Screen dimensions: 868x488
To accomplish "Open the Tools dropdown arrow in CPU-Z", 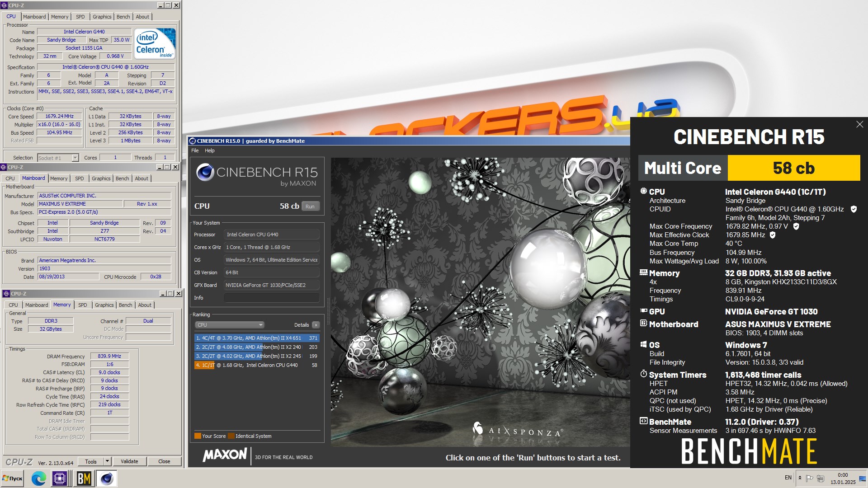I will (107, 461).
